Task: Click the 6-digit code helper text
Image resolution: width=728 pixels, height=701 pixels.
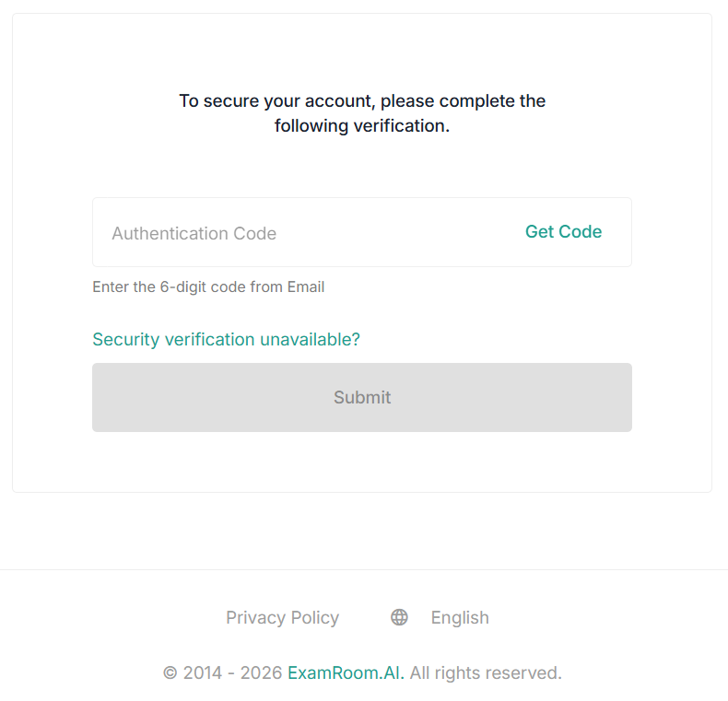Action: click(208, 286)
